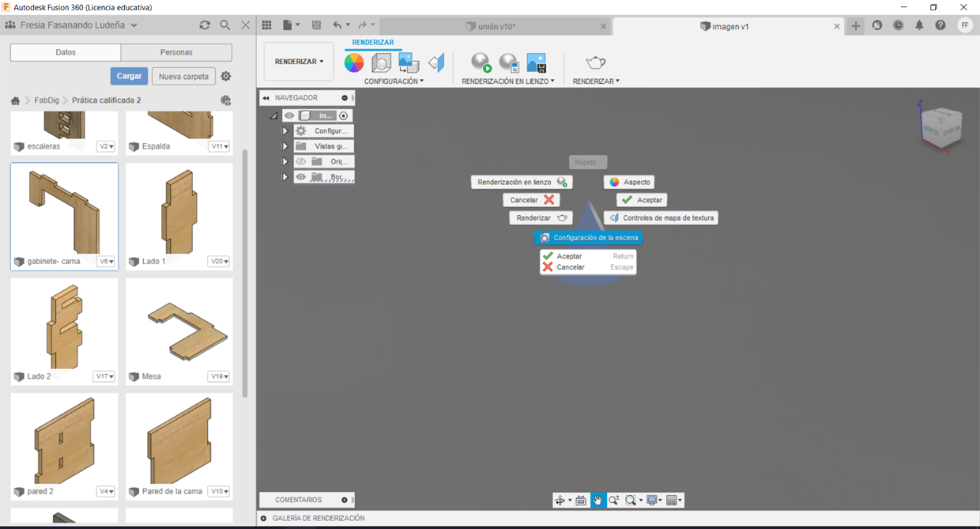The height and width of the screenshot is (529, 980).
Task: Capture image with the save picture icon
Action: click(x=537, y=62)
